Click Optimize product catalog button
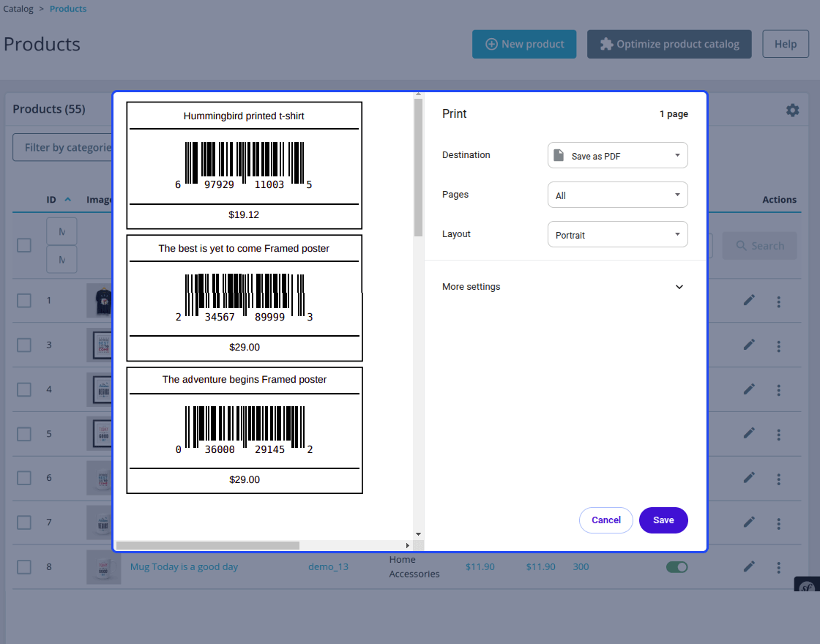This screenshot has height=644, width=820. pos(669,44)
